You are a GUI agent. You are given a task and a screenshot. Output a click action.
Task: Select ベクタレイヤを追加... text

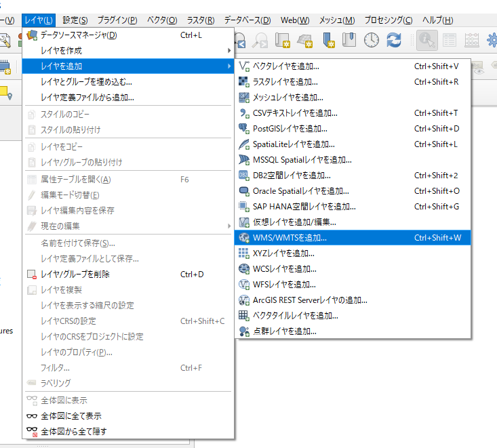[x=286, y=66]
